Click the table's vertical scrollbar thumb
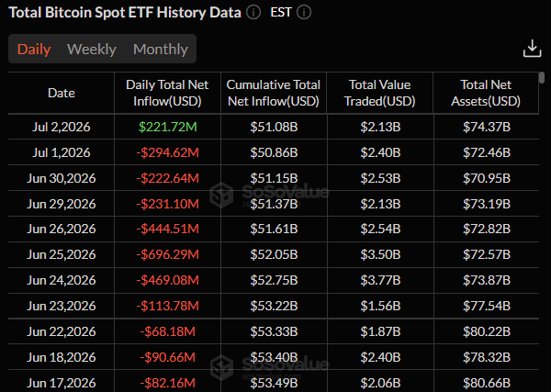This screenshot has width=551, height=392. (542, 77)
